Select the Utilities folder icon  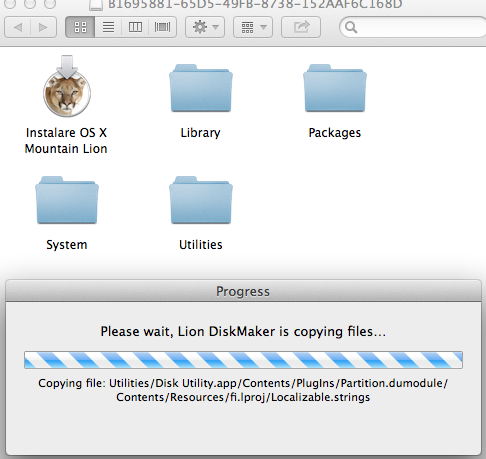[x=201, y=200]
